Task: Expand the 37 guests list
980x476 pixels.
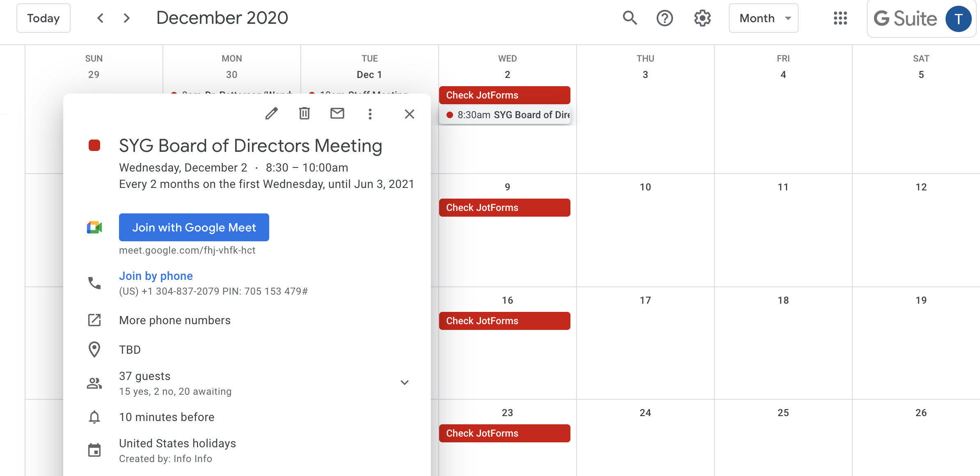Action: tap(404, 382)
